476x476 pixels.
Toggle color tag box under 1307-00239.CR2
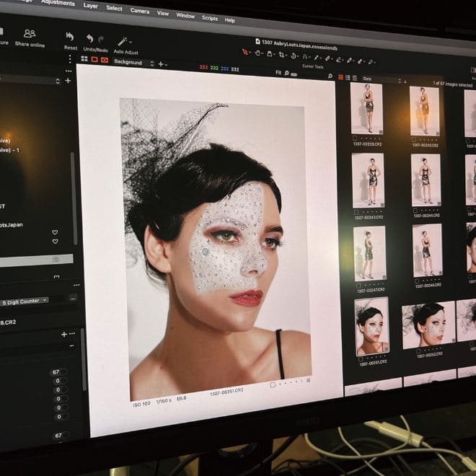[355, 138]
